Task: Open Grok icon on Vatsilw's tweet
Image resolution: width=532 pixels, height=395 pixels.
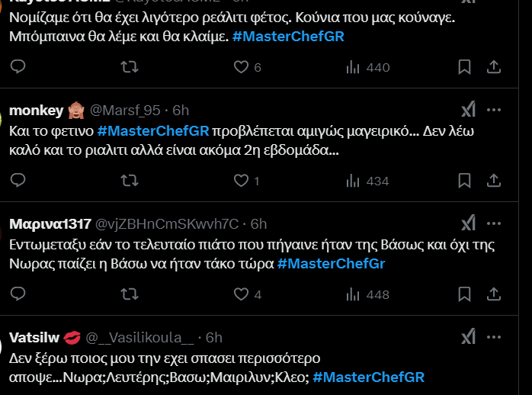Action: (469, 336)
